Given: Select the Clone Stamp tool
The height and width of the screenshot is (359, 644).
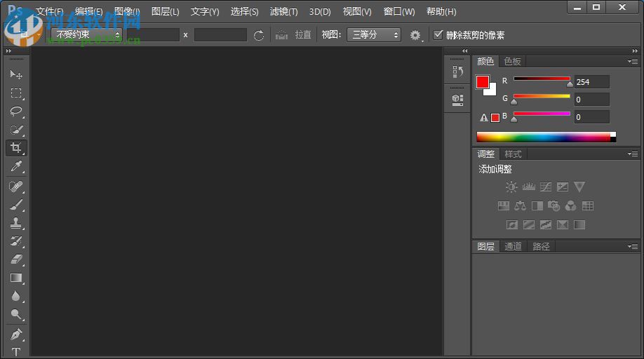Looking at the screenshot, I should click(x=16, y=223).
